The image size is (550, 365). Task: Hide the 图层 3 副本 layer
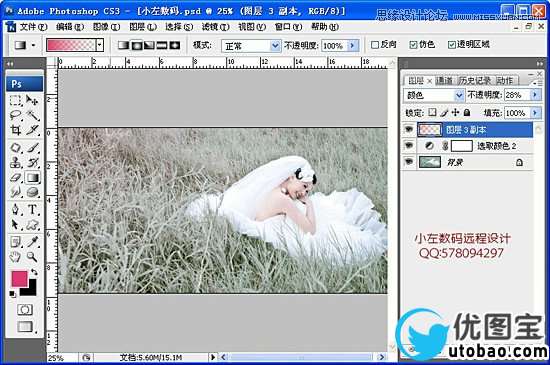409,129
